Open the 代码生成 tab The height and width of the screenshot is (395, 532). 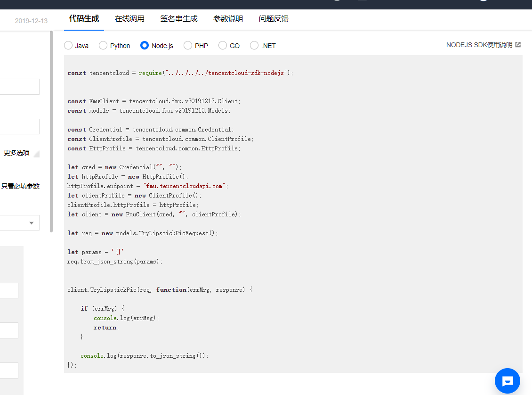tap(84, 19)
